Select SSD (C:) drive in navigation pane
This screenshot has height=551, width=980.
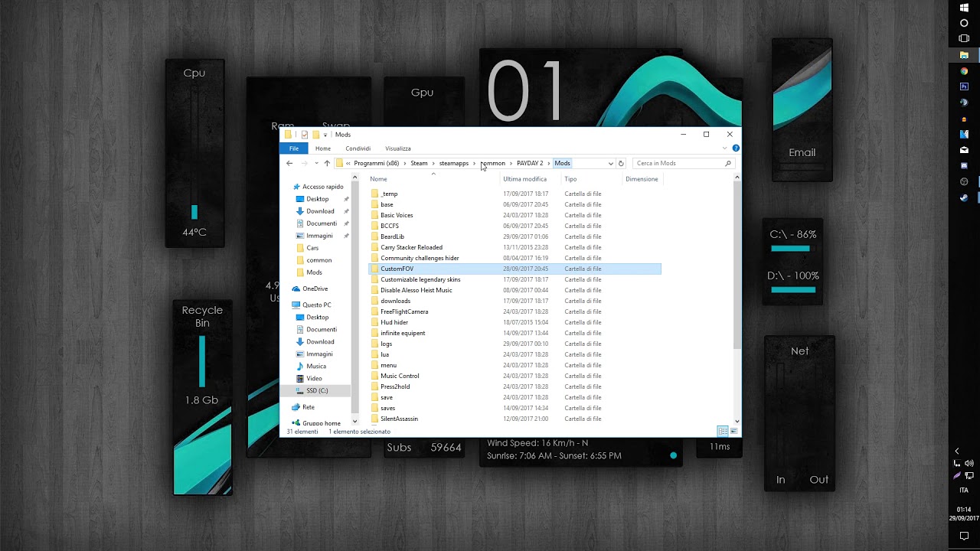click(317, 390)
